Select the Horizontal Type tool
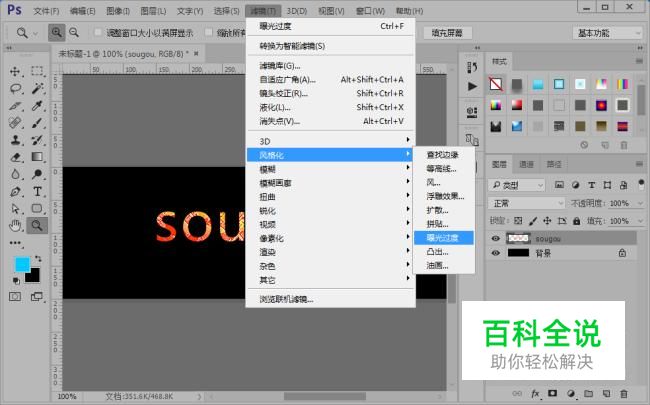This screenshot has width=650, height=405. pyautogui.click(x=37, y=192)
